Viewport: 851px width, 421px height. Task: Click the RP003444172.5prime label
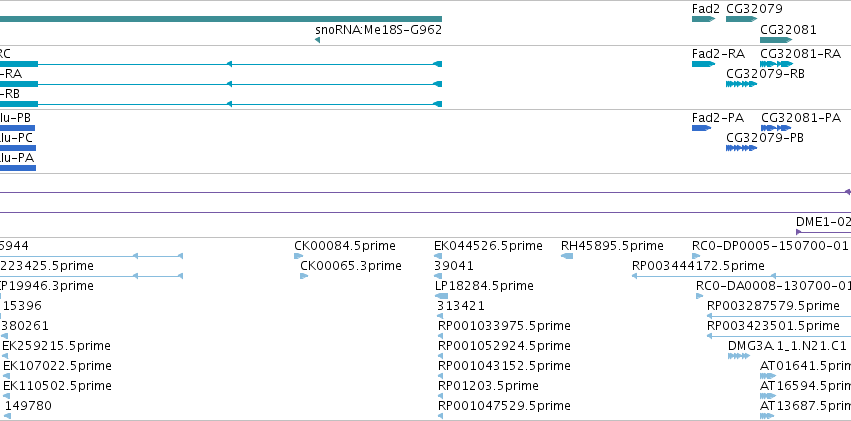698,266
